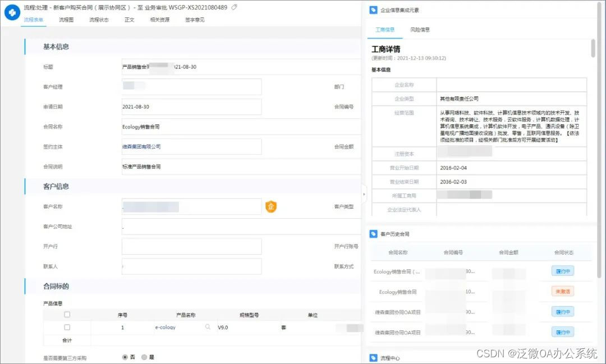Click the 履约中 status tag for Ecology销售合同 (...
This screenshot has height=364, width=606.
[563, 271]
